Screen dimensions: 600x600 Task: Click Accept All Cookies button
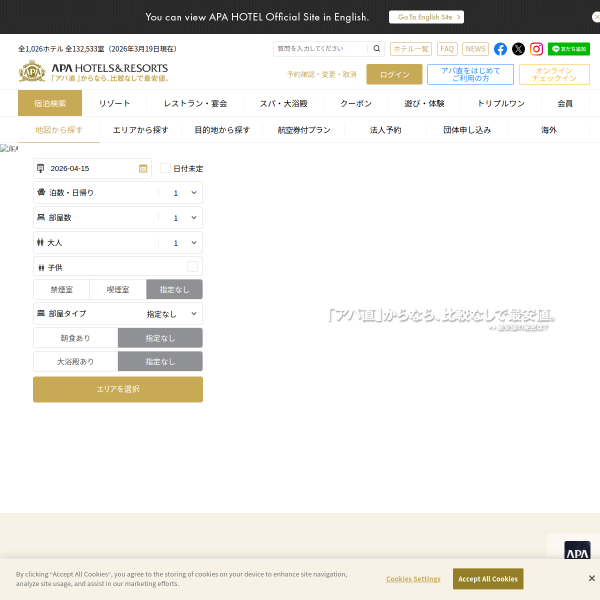488,579
